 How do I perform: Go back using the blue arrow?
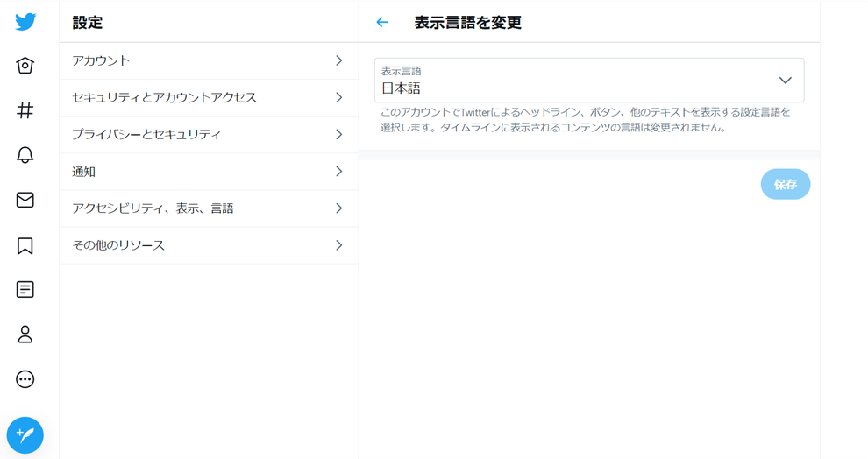pos(382,22)
